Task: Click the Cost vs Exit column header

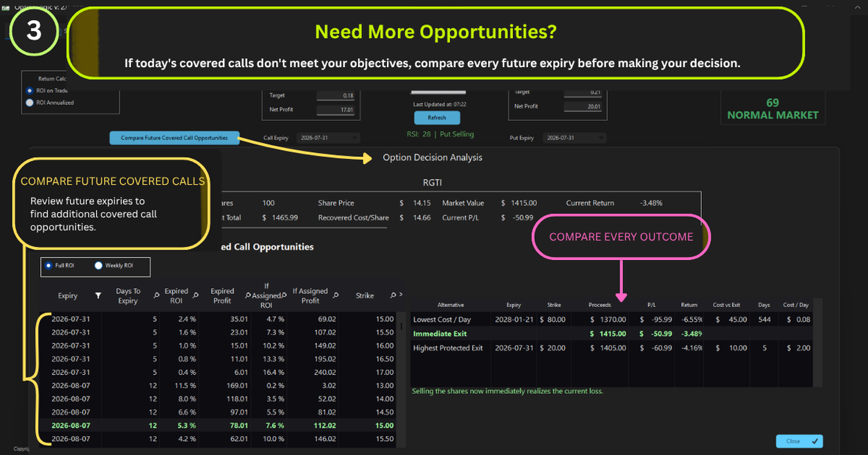Action: pyautogui.click(x=727, y=305)
